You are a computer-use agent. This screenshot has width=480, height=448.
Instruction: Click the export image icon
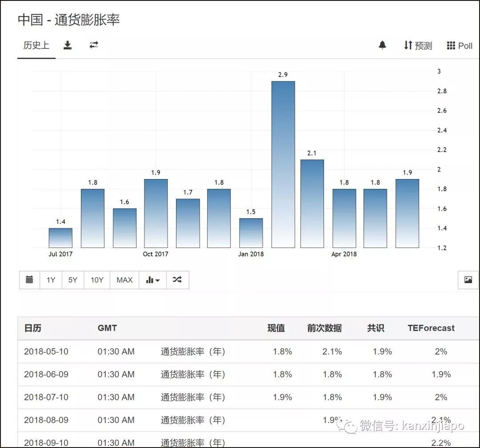click(x=468, y=280)
